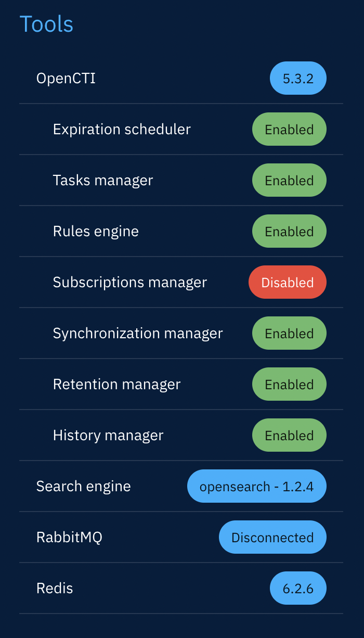Disable the Expiration scheduler
The image size is (364, 638).
click(289, 129)
